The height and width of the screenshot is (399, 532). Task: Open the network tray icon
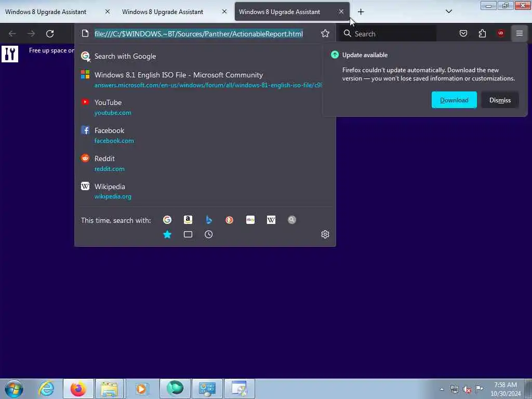(455, 390)
